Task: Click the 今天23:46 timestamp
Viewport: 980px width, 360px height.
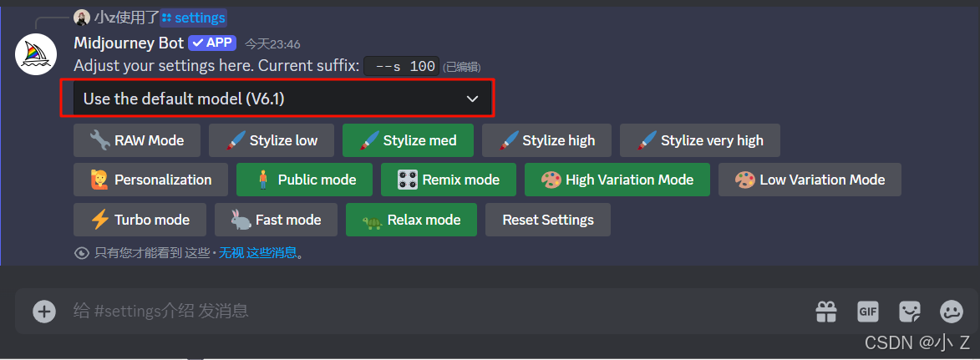Action: (272, 44)
